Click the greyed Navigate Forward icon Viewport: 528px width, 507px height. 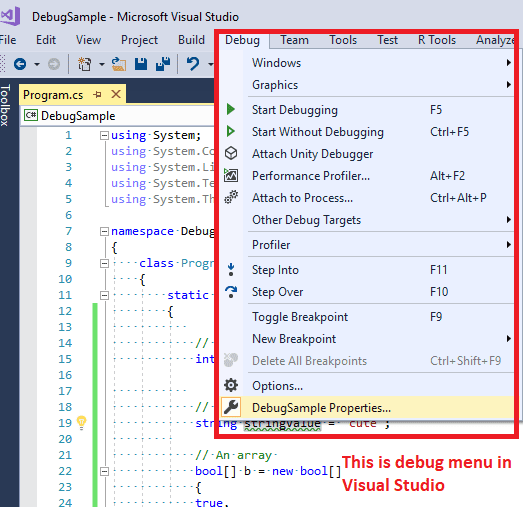54,64
